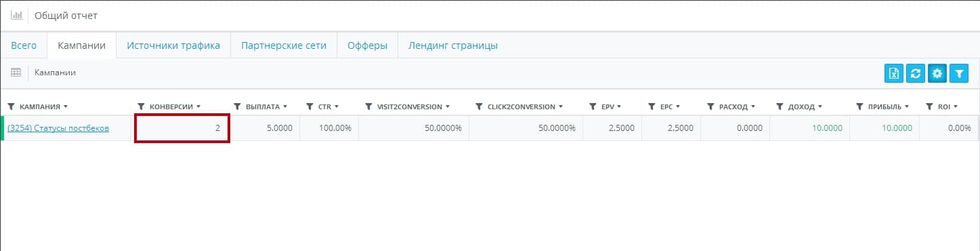The image size is (980, 251).
Task: Select РАСХОД value 0.0000
Action: [x=749, y=128]
